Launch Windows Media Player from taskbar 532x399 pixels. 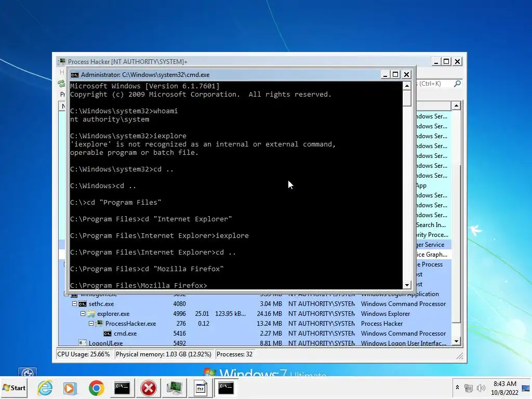point(70,388)
